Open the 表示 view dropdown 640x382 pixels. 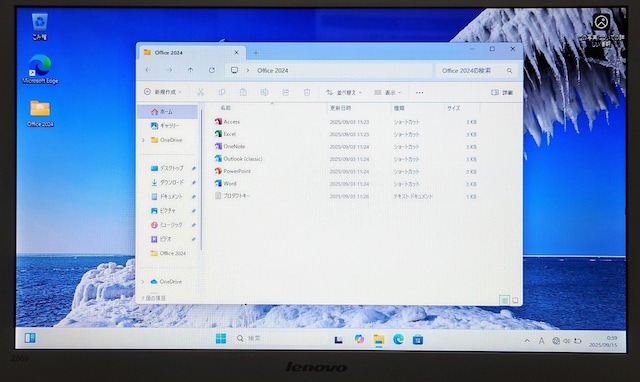(x=388, y=93)
